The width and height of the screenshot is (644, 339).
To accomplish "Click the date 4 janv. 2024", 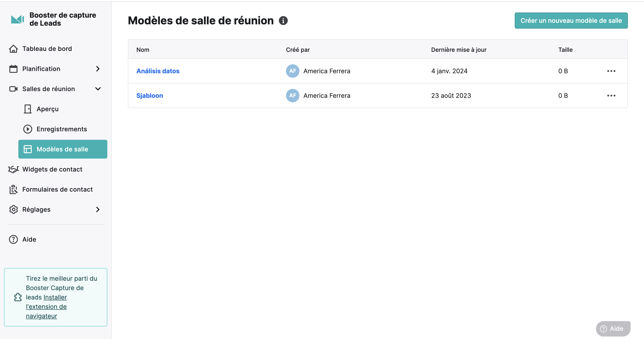I will pyautogui.click(x=449, y=71).
